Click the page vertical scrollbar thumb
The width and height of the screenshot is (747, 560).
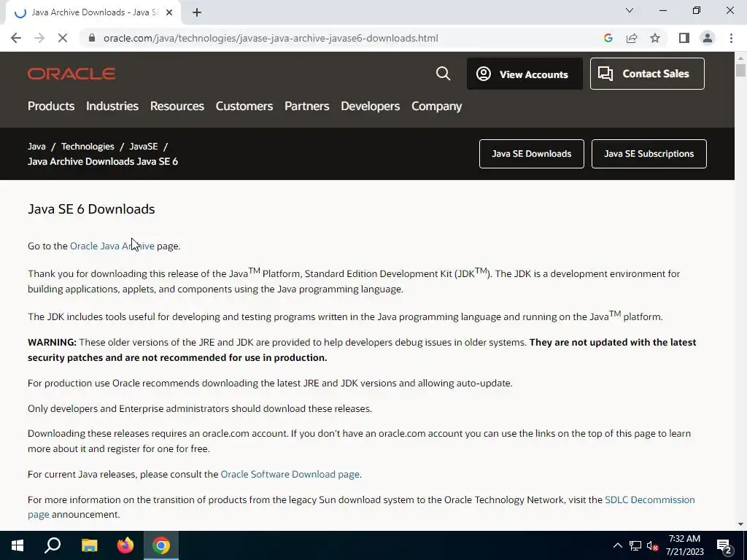click(x=740, y=70)
